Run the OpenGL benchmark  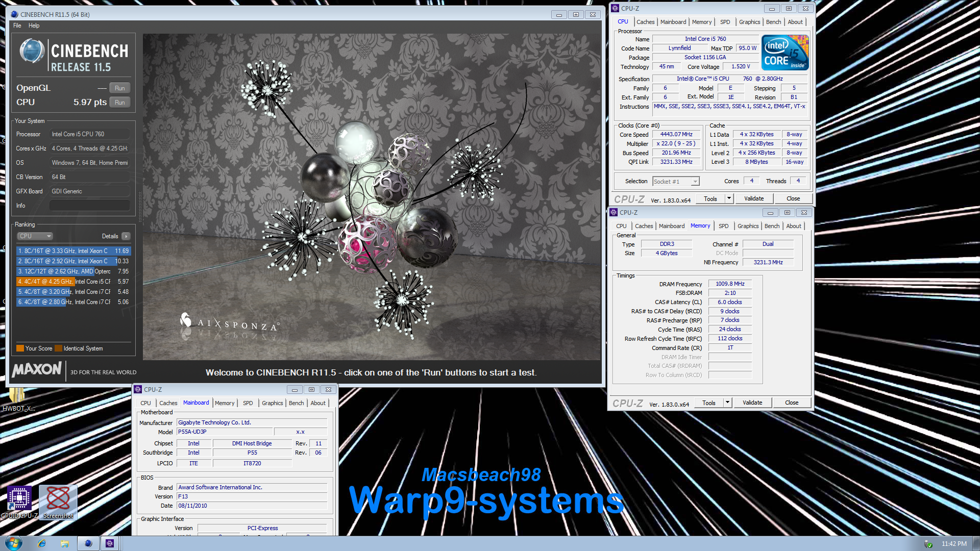click(120, 88)
